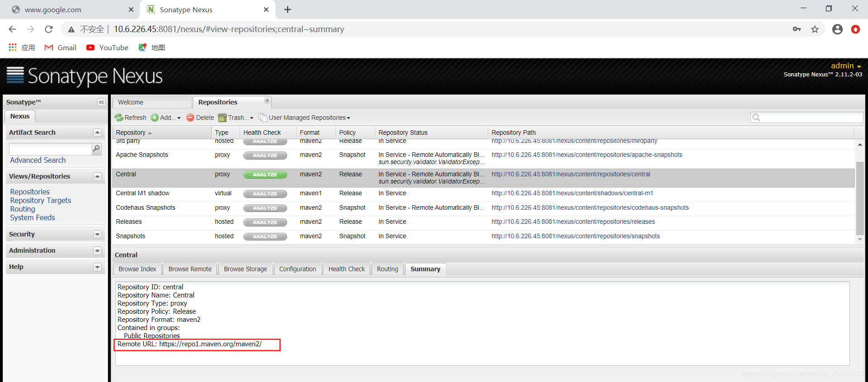Click the scrollbar up arrow of repository list

pos(860,144)
